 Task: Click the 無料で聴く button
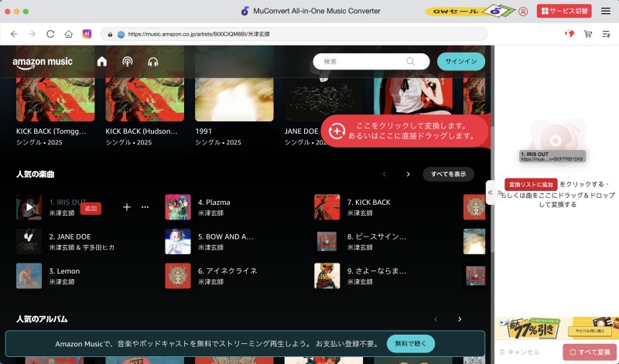(411, 344)
